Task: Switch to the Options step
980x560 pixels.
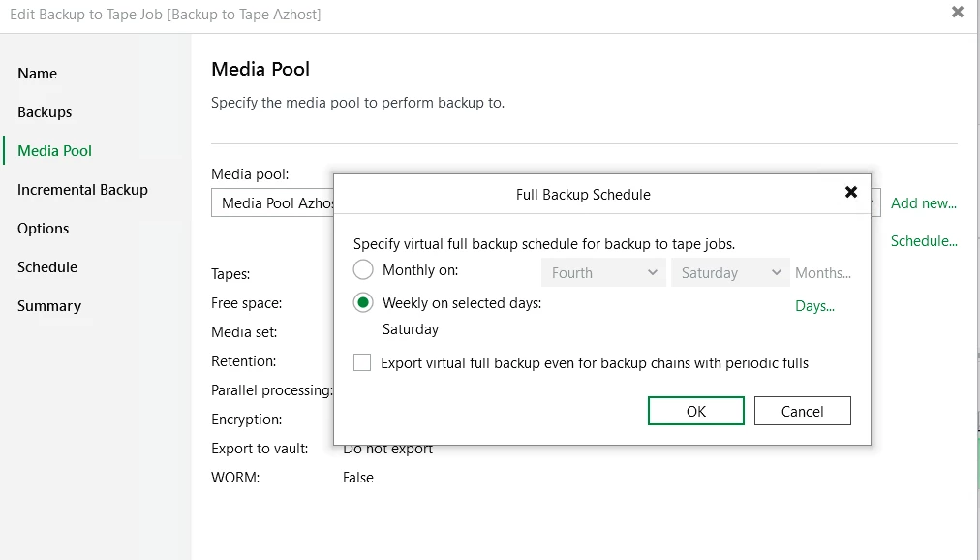Action: tap(44, 229)
